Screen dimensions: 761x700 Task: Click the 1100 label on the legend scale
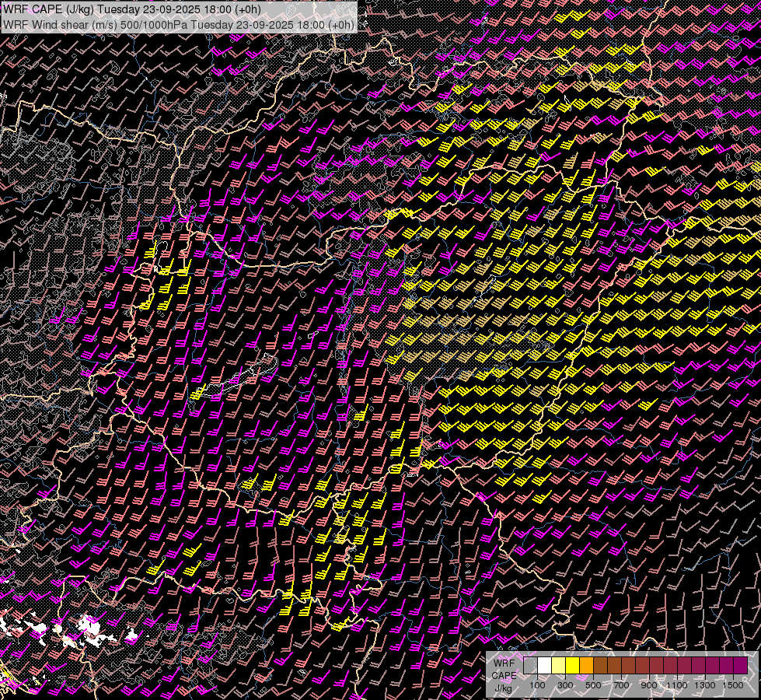point(677,685)
